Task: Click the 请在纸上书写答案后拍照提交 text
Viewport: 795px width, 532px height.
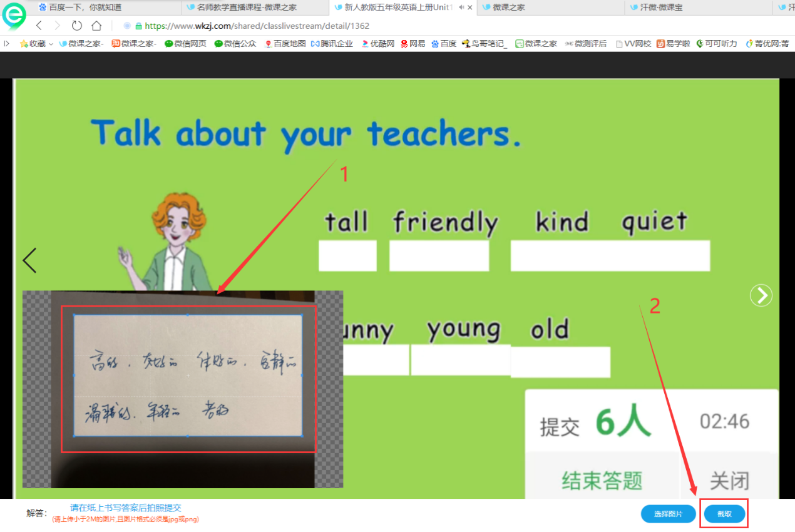Action: point(125,508)
